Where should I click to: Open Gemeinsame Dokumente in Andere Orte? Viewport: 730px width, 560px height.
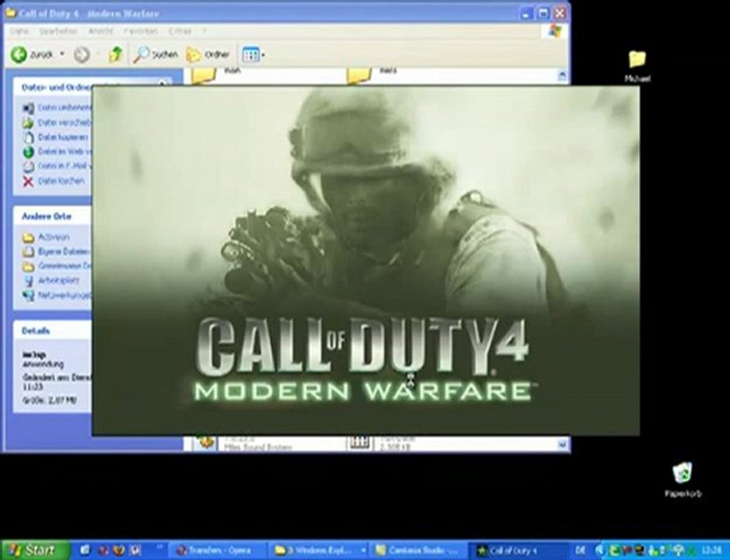[x=65, y=266]
